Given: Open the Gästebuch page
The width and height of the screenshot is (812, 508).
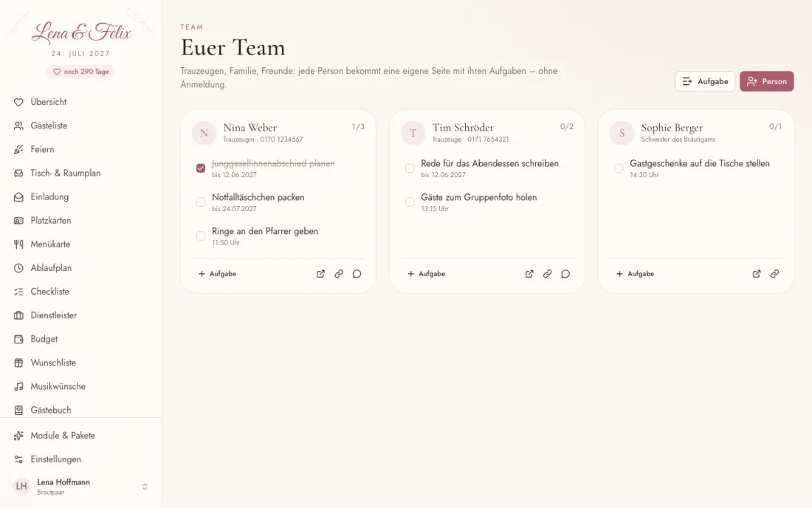Looking at the screenshot, I should [80, 409].
